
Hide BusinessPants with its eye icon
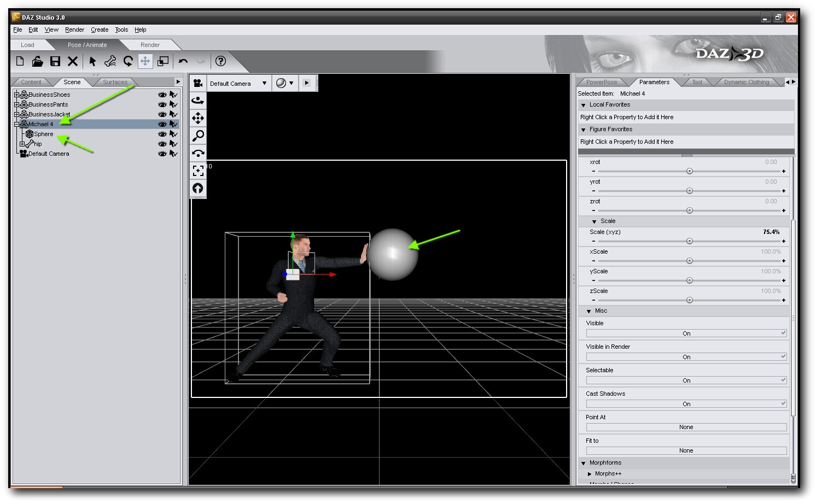click(x=162, y=104)
